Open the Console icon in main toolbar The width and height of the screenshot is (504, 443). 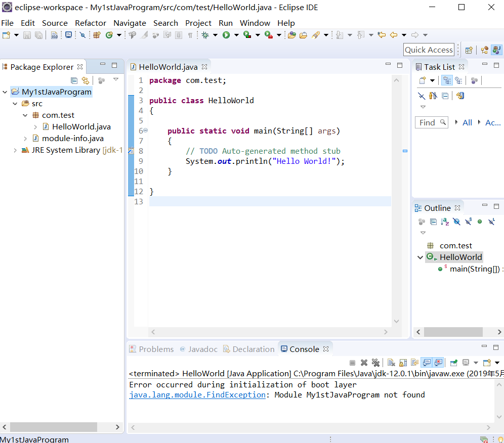coord(68,35)
